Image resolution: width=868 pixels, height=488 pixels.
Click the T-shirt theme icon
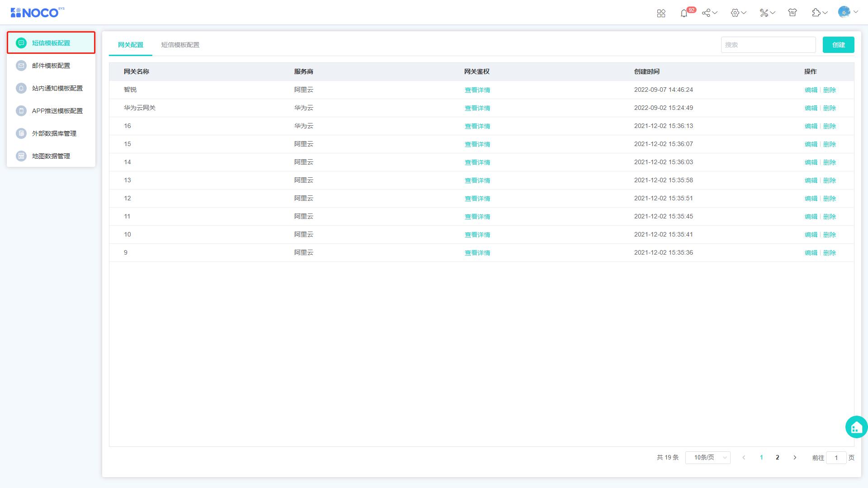[x=793, y=13]
